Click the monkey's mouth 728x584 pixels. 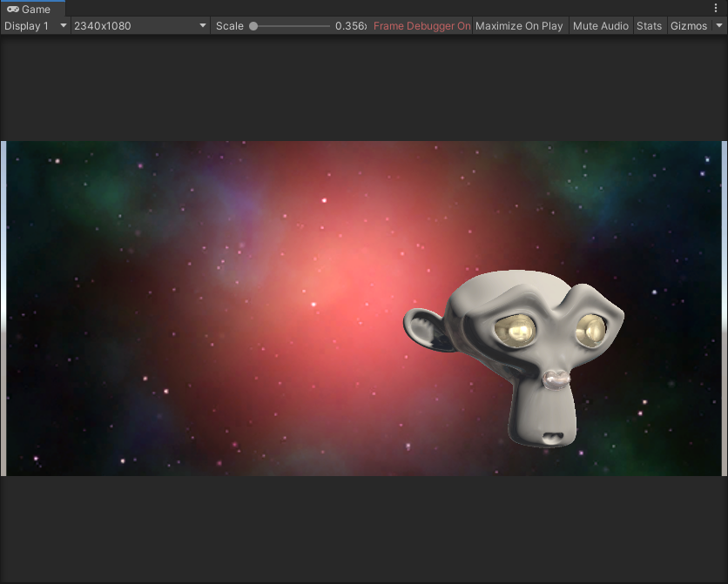click(x=551, y=435)
